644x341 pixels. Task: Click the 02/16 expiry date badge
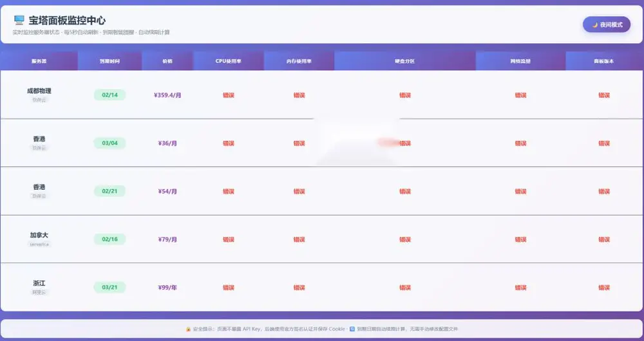pyautogui.click(x=109, y=239)
